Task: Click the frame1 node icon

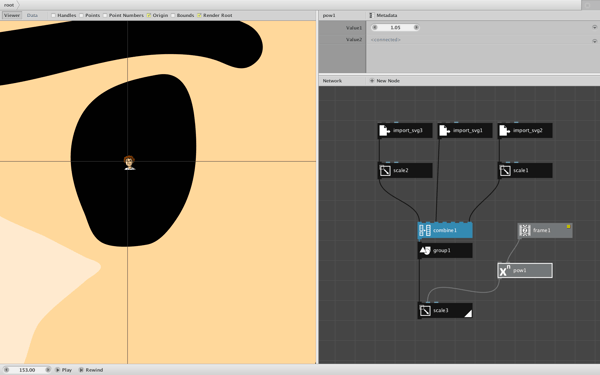Action: [x=525, y=230]
